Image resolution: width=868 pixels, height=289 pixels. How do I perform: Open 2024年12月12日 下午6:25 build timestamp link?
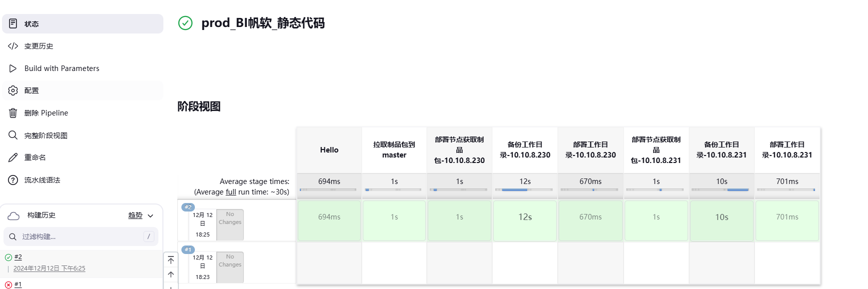[x=49, y=268]
